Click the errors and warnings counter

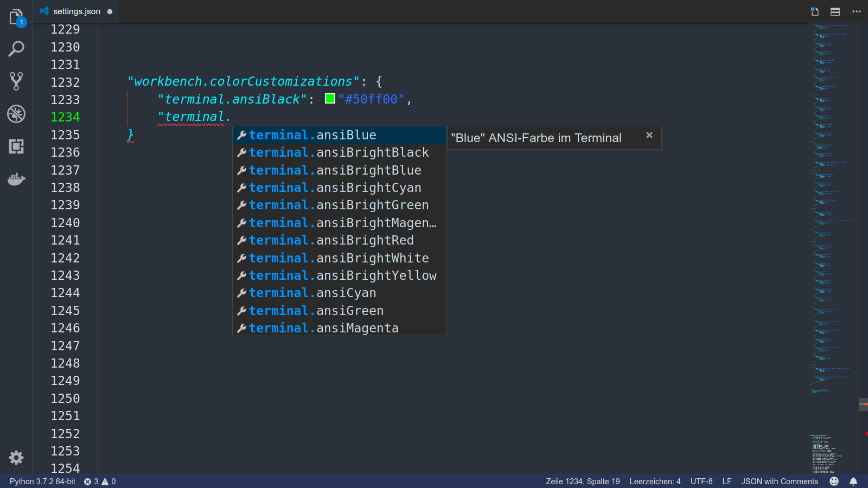tap(100, 481)
